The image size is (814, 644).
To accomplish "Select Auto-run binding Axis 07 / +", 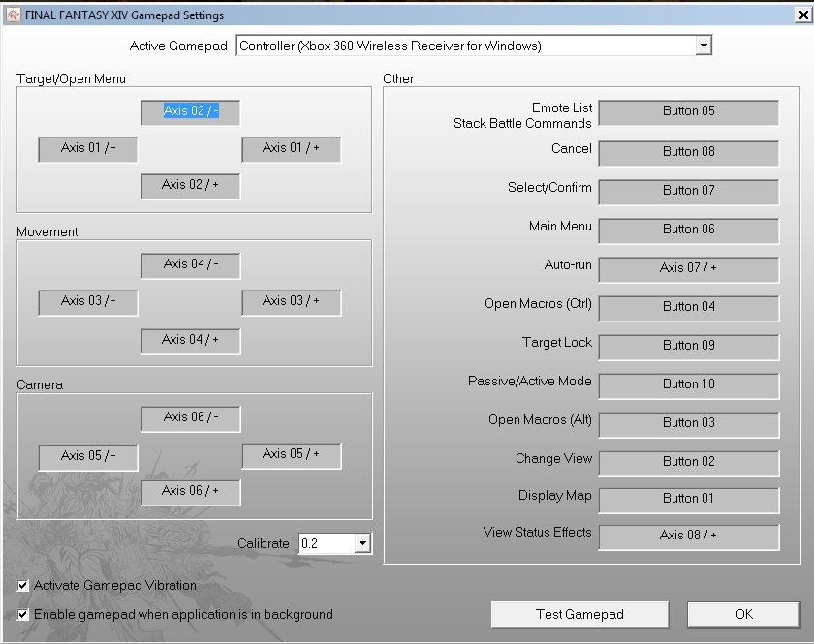I will [x=688, y=270].
